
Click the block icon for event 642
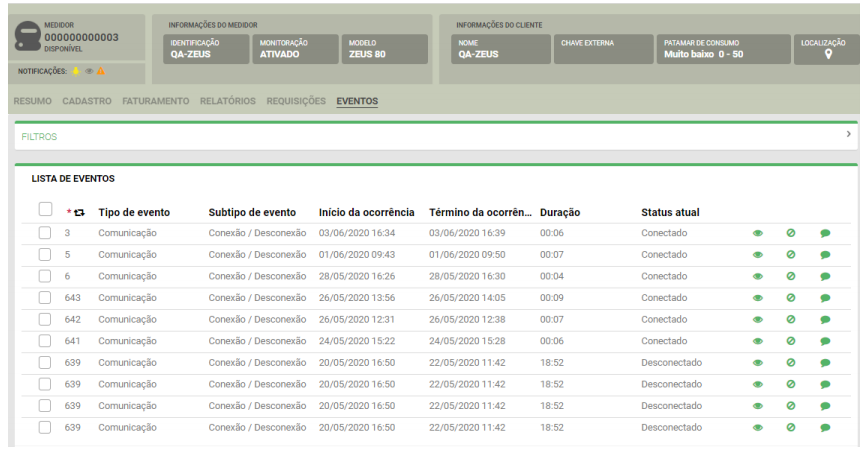click(x=791, y=320)
